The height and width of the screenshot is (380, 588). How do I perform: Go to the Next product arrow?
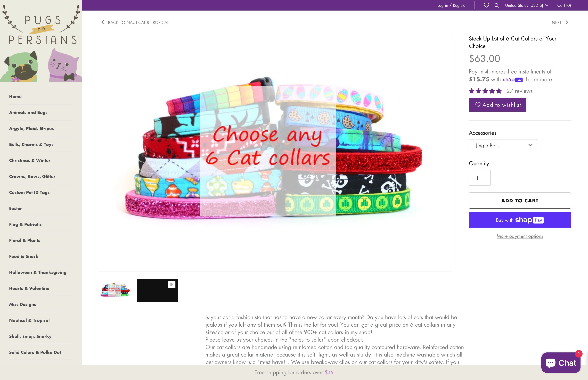(567, 22)
